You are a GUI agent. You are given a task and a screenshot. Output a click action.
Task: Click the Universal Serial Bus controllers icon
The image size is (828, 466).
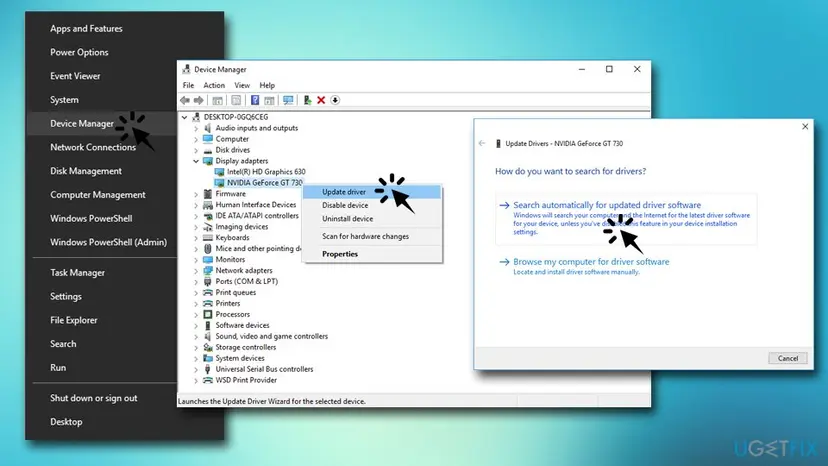(208, 369)
